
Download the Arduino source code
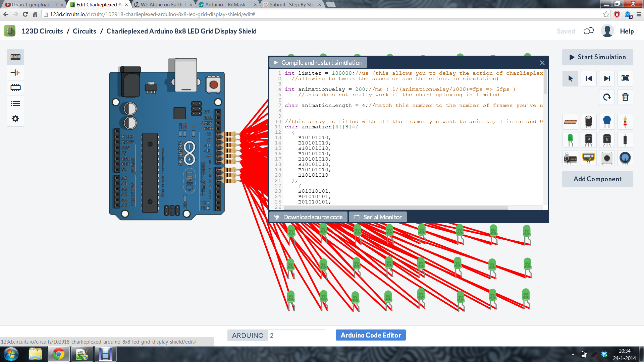pyautogui.click(x=308, y=217)
